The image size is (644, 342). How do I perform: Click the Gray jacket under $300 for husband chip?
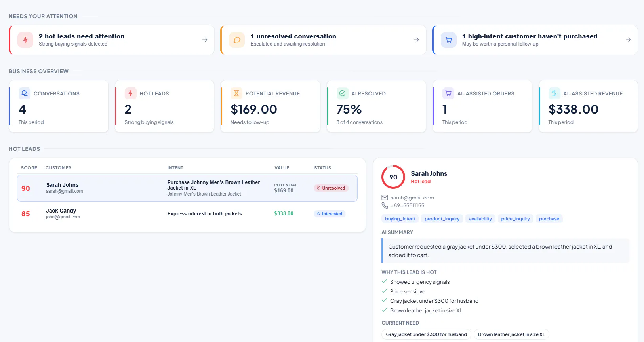(427, 334)
